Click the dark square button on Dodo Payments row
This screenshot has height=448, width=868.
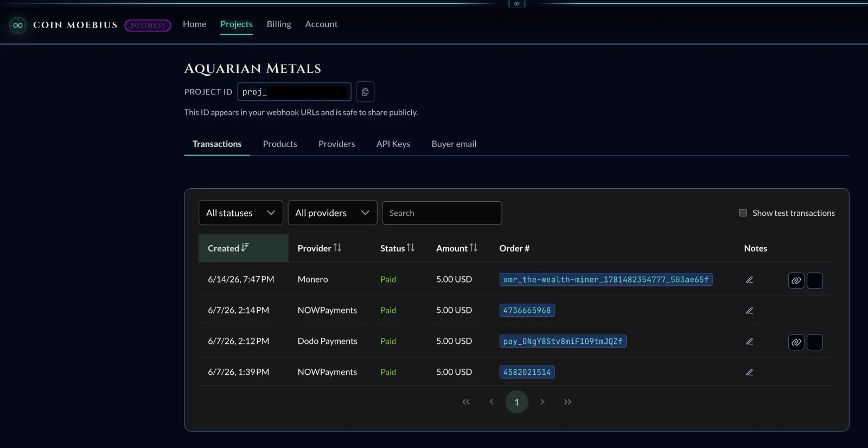tap(815, 342)
